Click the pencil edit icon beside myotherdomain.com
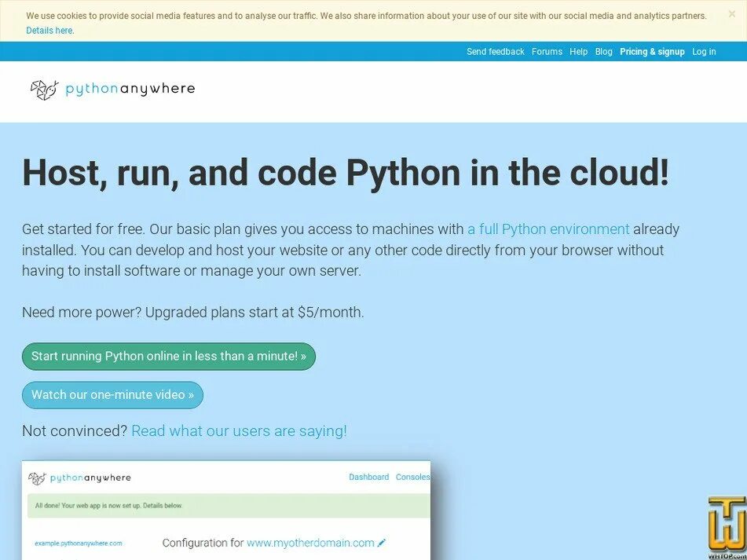Viewport: 747px width, 560px height. click(381, 543)
